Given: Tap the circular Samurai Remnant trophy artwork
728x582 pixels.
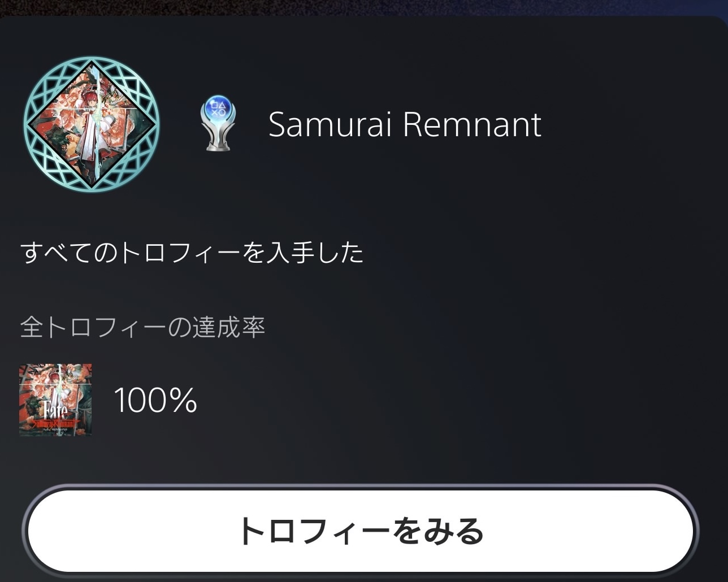Looking at the screenshot, I should click(x=92, y=124).
